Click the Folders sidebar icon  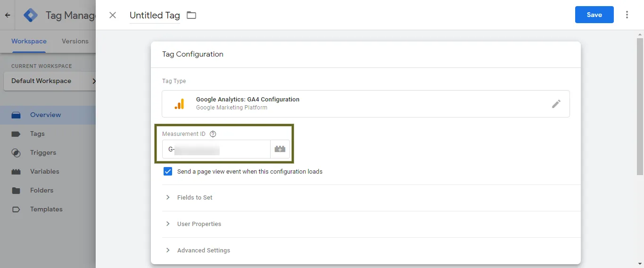coord(16,191)
